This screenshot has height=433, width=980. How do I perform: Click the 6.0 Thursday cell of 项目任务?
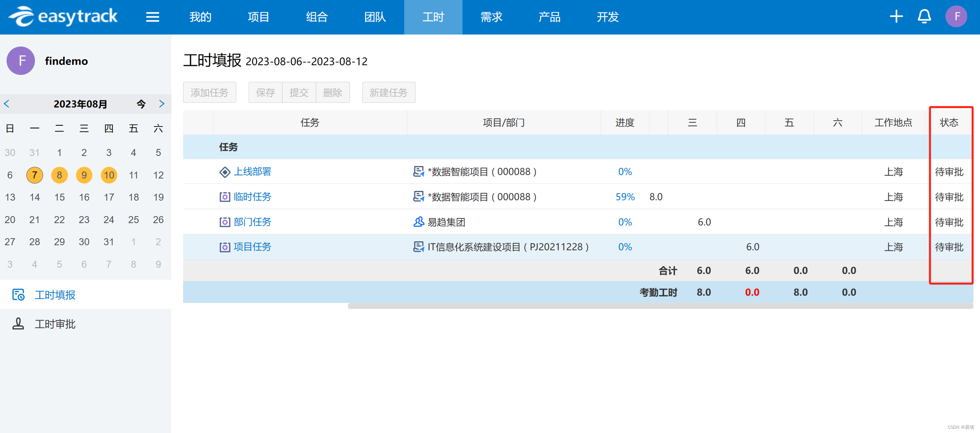753,247
